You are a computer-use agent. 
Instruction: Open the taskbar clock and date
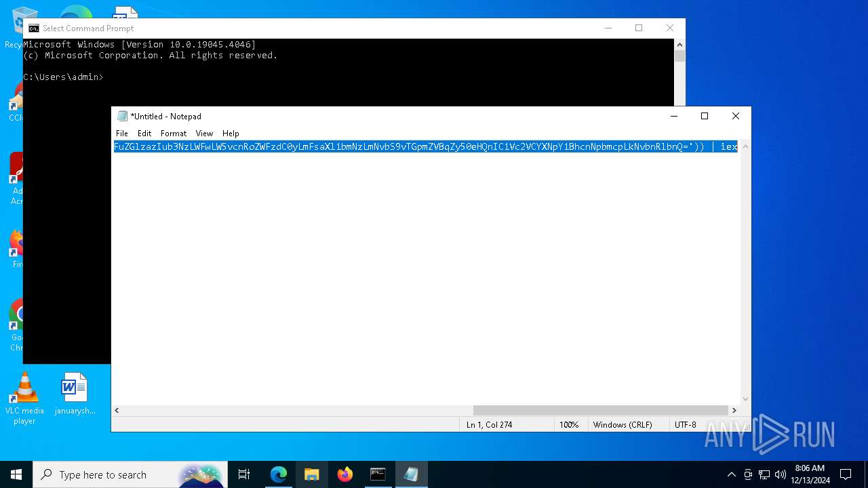810,474
